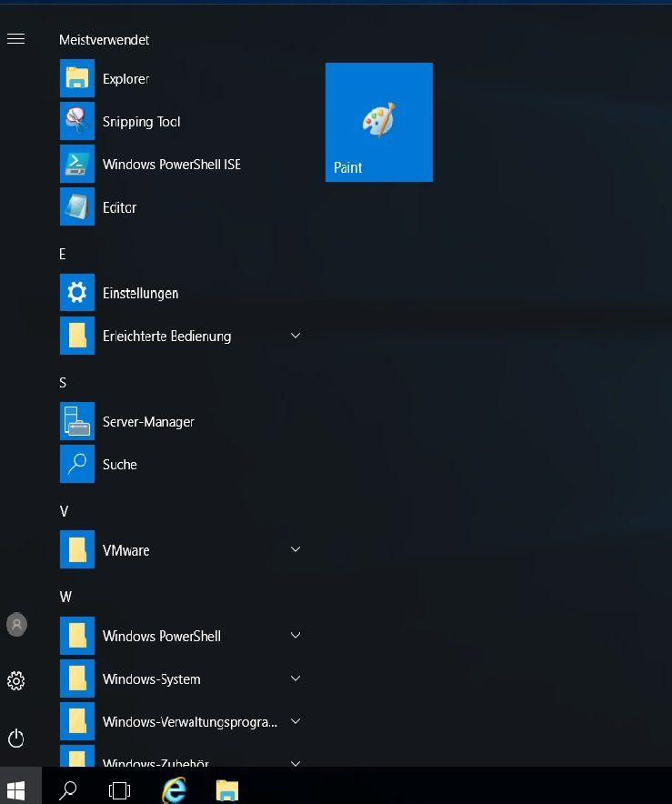Viewport: 672px width, 804px height.
Task: Launch Windows PowerShell ISE
Action: pyautogui.click(x=181, y=164)
